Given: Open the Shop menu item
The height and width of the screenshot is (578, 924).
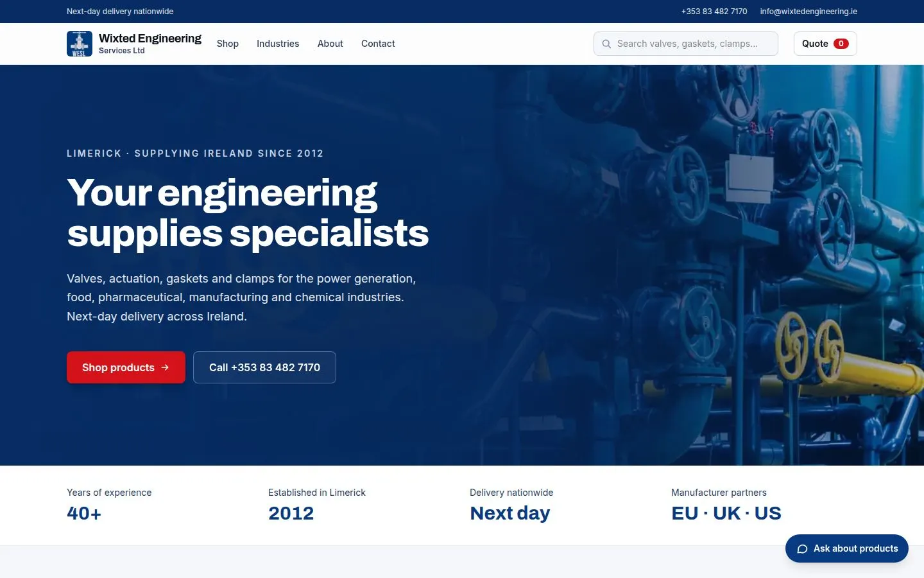Looking at the screenshot, I should click(x=228, y=44).
